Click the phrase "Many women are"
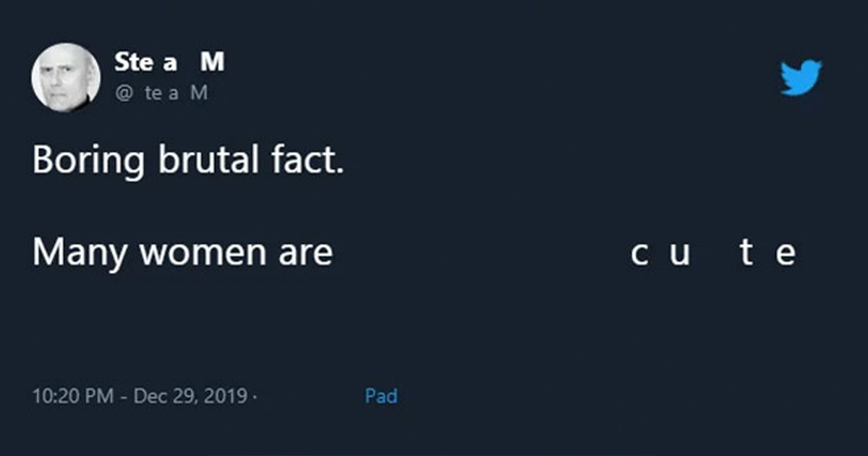Image resolution: width=868 pixels, height=456 pixels. pos(183,252)
